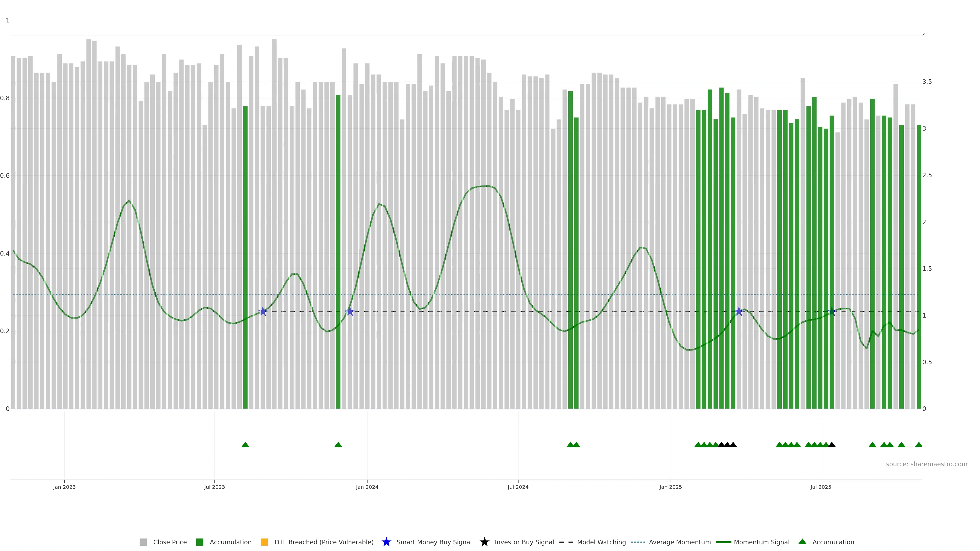Click the Jul 2024 x-axis label
This screenshot has width=980, height=551.
point(518,487)
